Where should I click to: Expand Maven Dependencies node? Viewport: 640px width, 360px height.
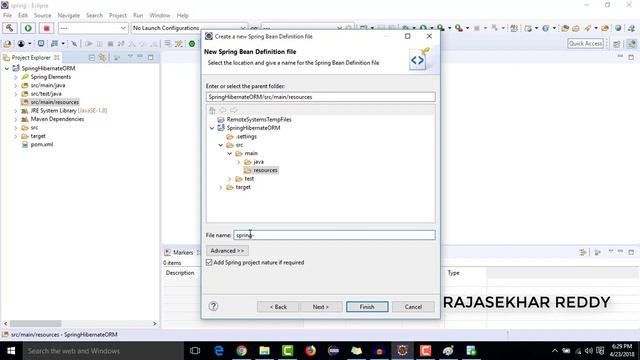[x=16, y=119]
